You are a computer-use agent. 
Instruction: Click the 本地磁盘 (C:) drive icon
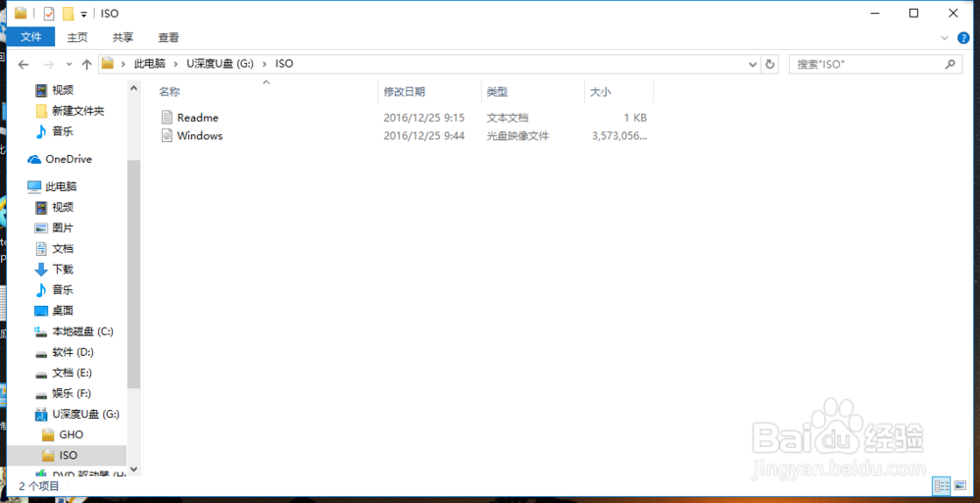tap(41, 331)
